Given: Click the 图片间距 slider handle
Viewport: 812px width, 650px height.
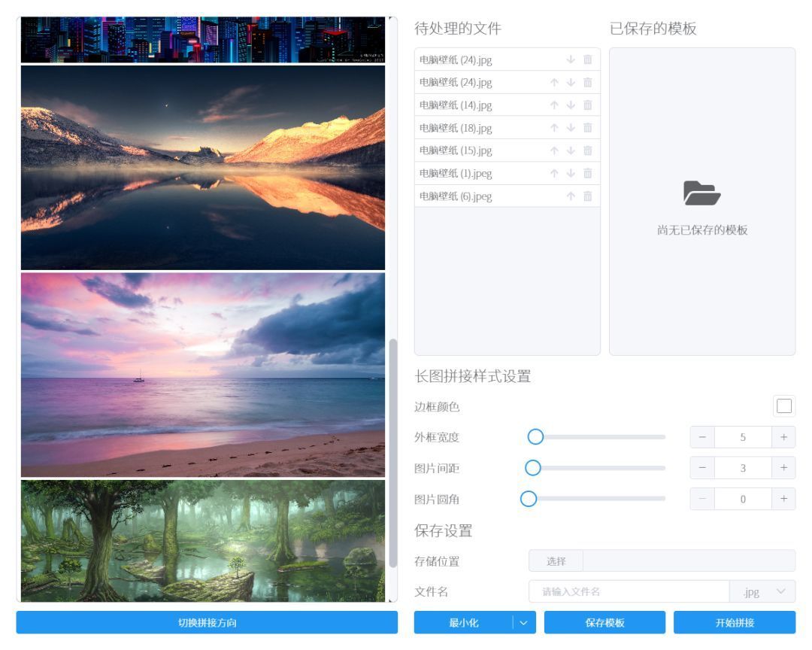Looking at the screenshot, I should click(532, 468).
